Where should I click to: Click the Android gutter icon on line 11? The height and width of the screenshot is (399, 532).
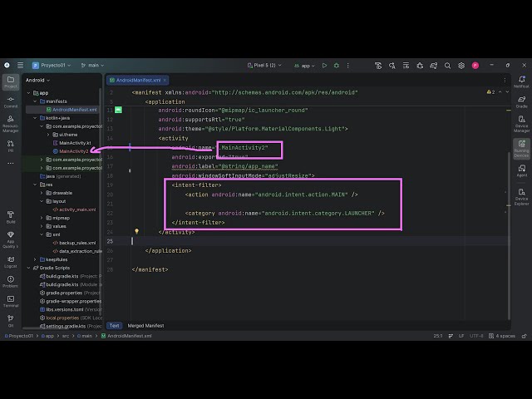pos(118,110)
